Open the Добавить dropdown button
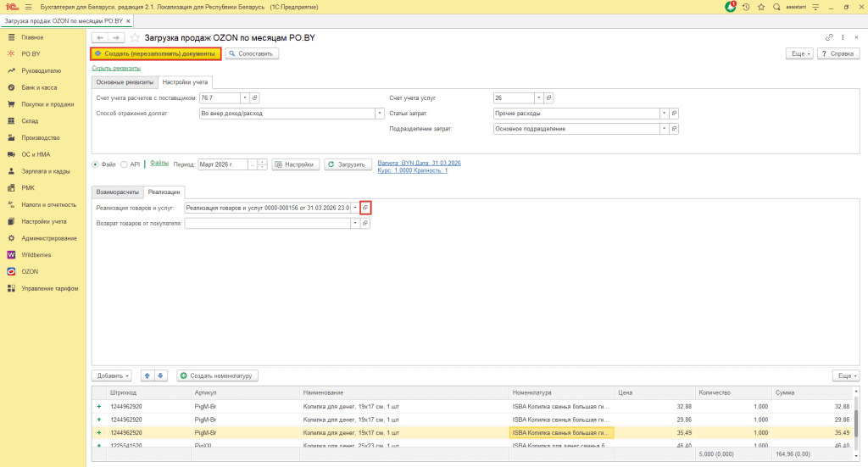868x467 pixels. pyautogui.click(x=112, y=375)
